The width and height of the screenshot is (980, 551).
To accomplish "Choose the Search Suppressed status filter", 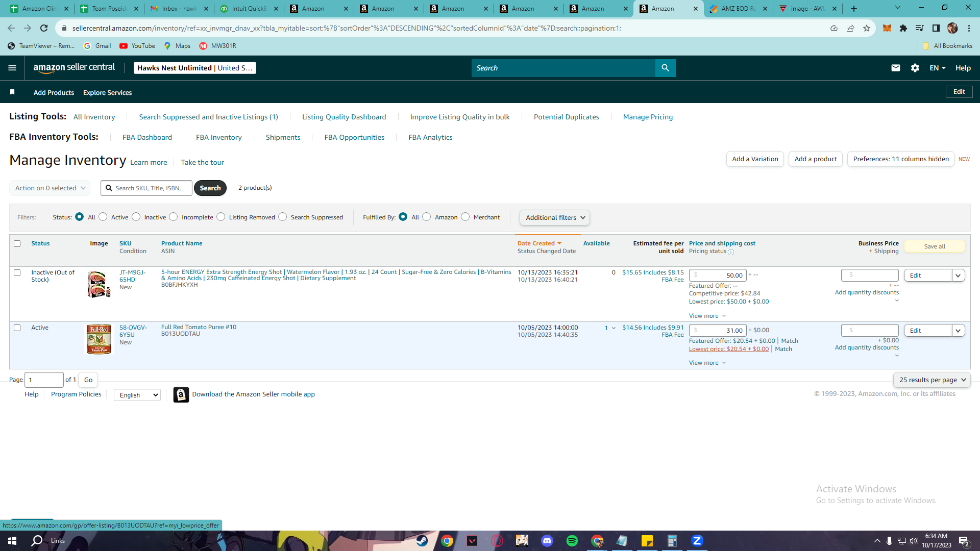I will point(283,217).
